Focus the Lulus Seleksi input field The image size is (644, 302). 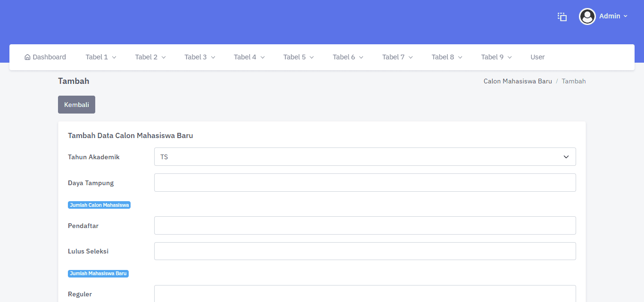click(365, 251)
